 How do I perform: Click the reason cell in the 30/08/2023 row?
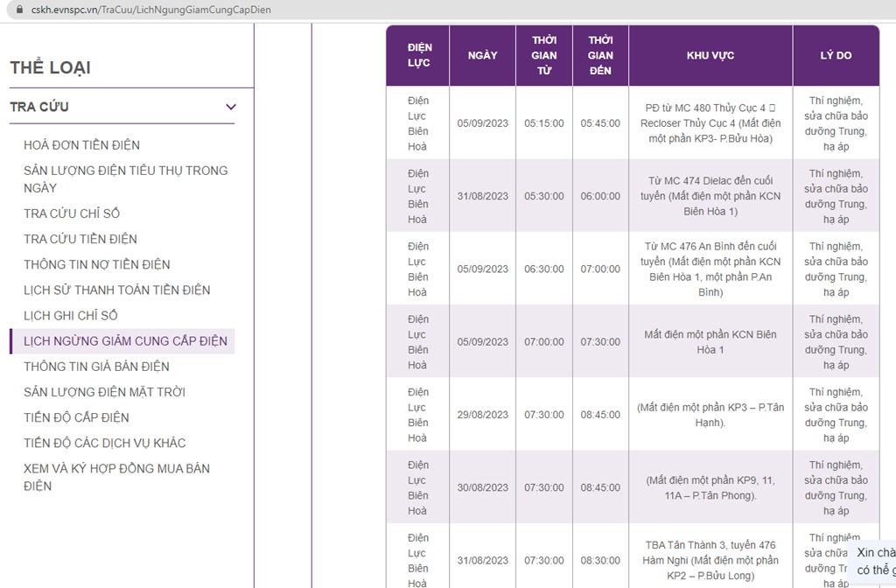(836, 487)
